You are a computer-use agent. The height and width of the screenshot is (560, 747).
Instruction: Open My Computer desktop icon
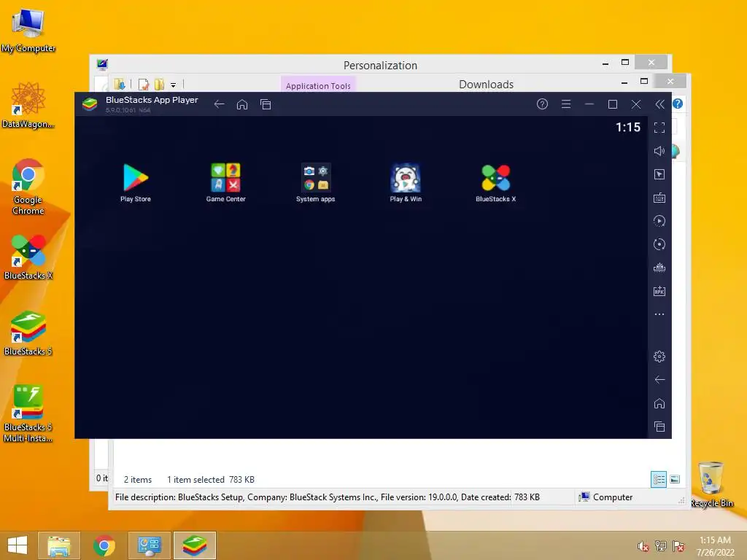tap(28, 31)
